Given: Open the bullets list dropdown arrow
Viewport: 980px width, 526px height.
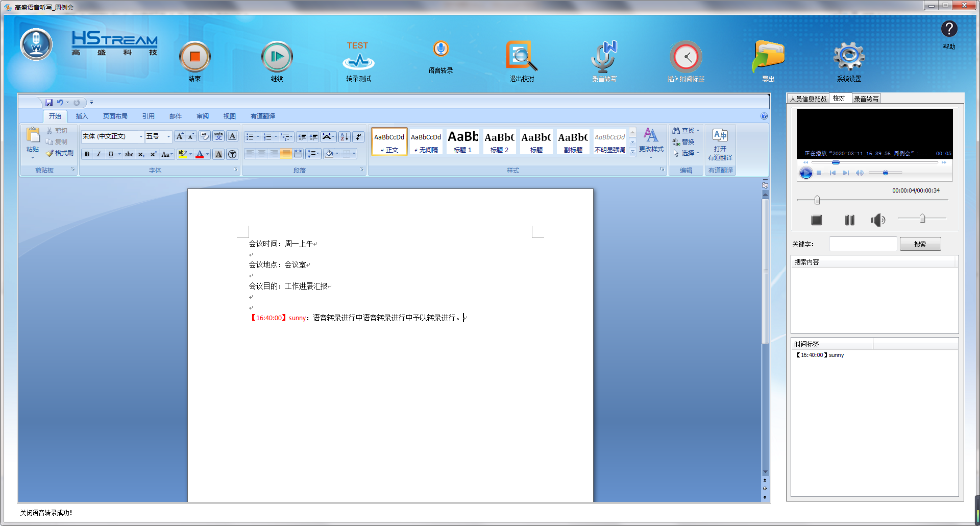Looking at the screenshot, I should tap(258, 136).
